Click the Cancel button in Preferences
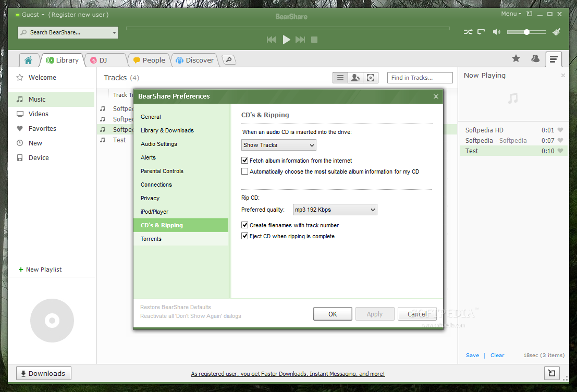The image size is (577, 392). pyautogui.click(x=417, y=314)
